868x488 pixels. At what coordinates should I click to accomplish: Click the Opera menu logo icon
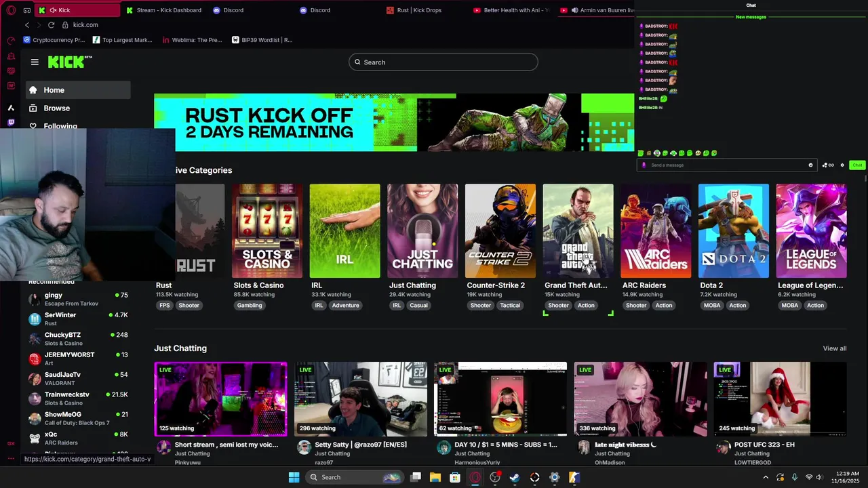[11, 10]
